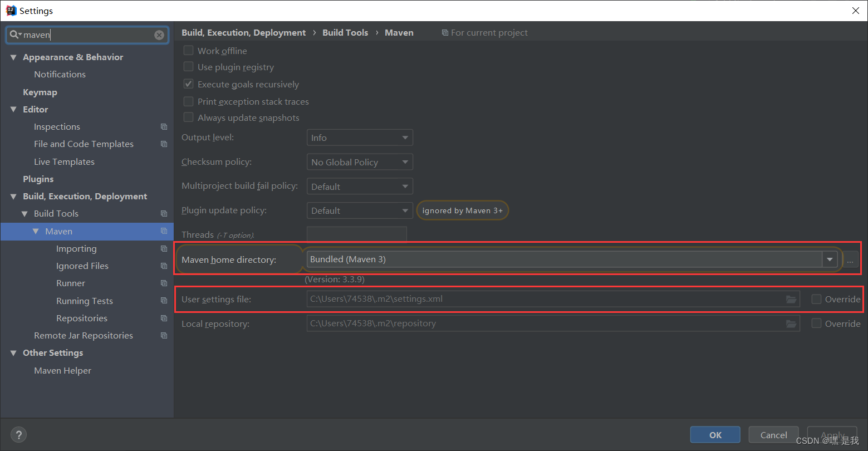The height and width of the screenshot is (451, 868).
Task: Click project-level icon beside Remote Jar Repositories
Action: pos(164,336)
